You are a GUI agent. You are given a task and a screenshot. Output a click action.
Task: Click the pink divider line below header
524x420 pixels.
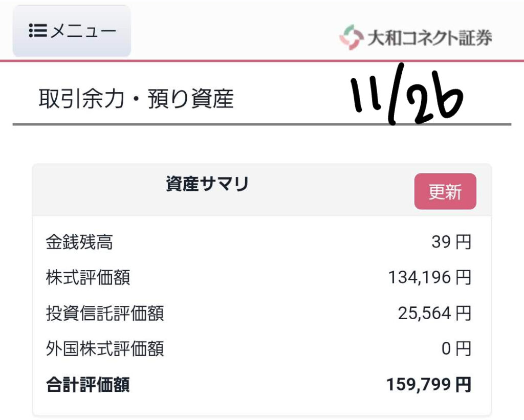click(x=262, y=61)
